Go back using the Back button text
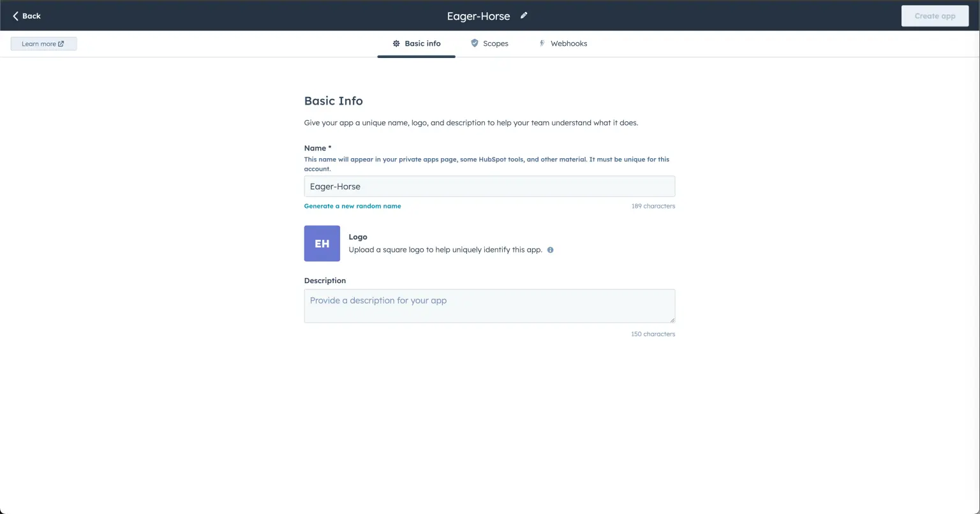 pos(31,16)
